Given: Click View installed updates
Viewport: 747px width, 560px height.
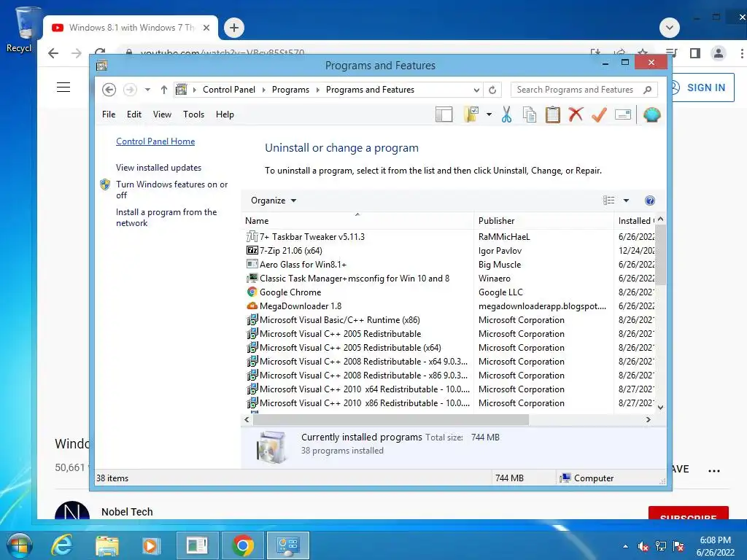Looking at the screenshot, I should click(158, 168).
